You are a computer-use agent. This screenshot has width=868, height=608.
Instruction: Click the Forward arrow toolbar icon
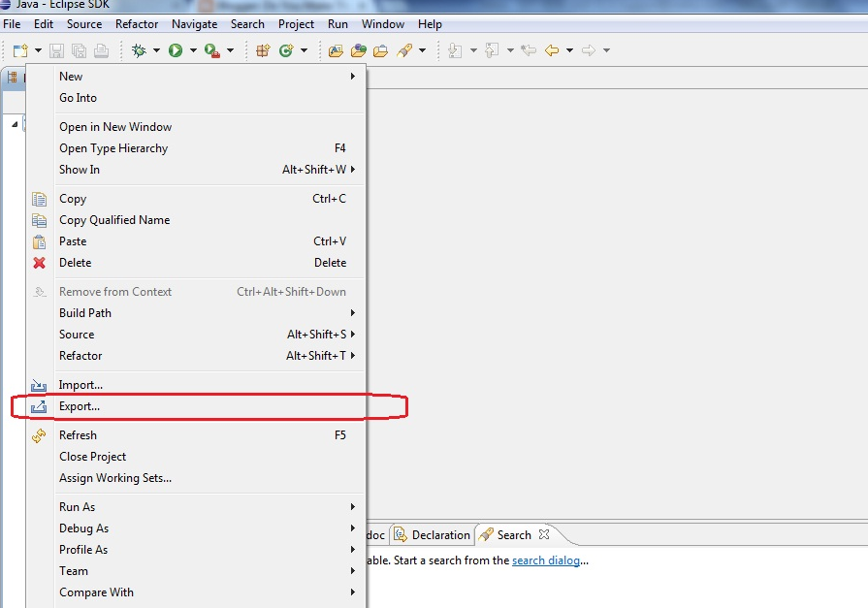[589, 50]
